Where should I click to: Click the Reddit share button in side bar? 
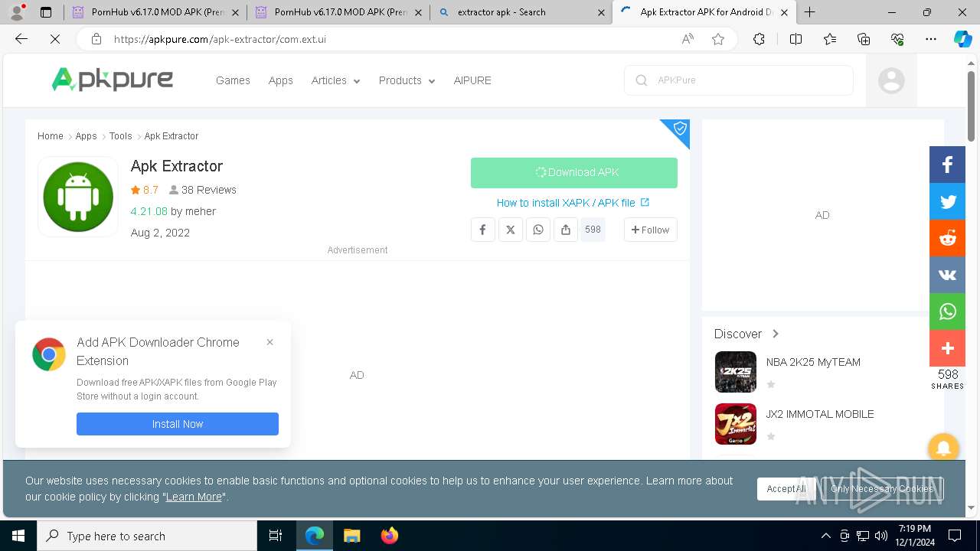tap(947, 238)
